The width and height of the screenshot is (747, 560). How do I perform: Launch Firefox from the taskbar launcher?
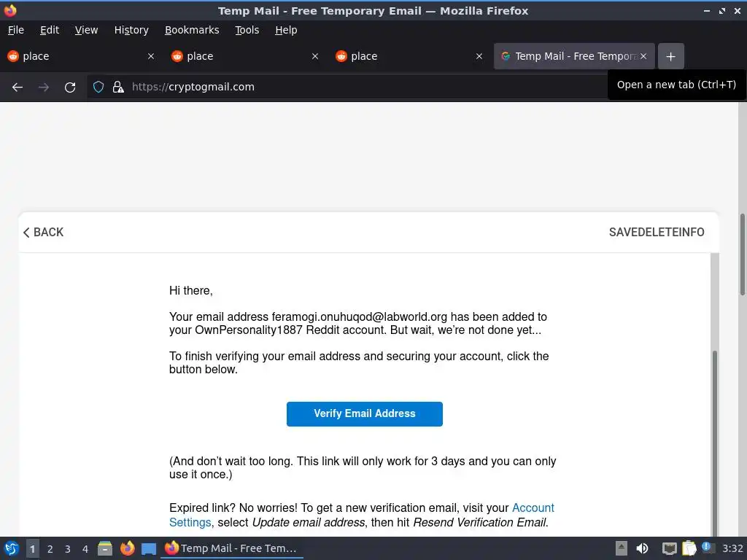tap(127, 548)
